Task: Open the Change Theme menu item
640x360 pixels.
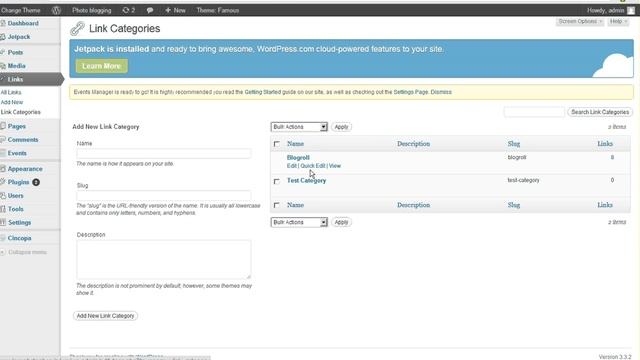Action: click(x=20, y=10)
